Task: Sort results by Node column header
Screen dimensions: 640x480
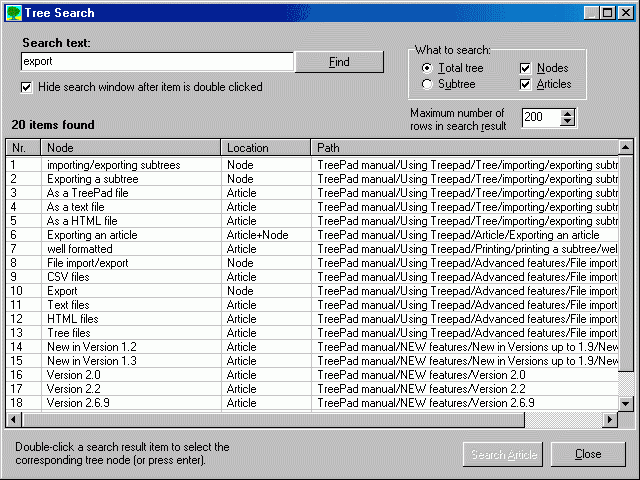Action: click(x=132, y=148)
